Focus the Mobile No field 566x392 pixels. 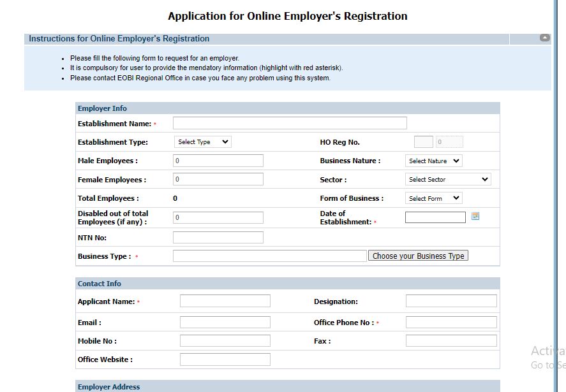pyautogui.click(x=225, y=340)
